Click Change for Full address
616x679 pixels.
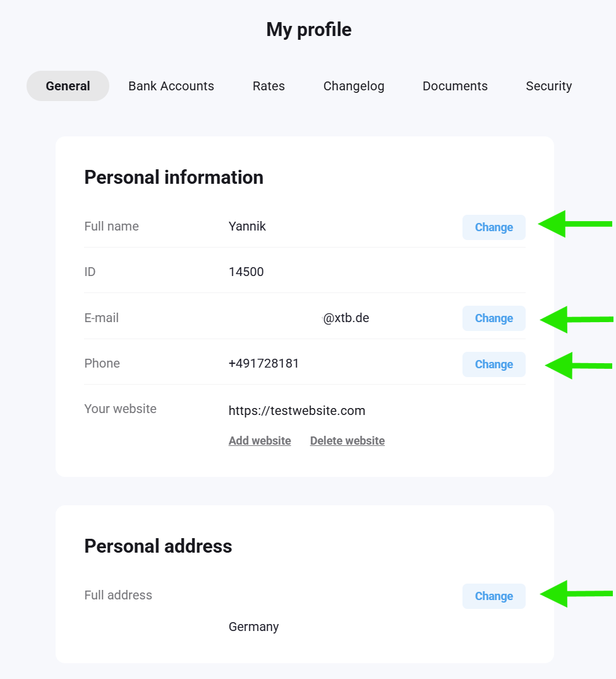click(x=493, y=596)
